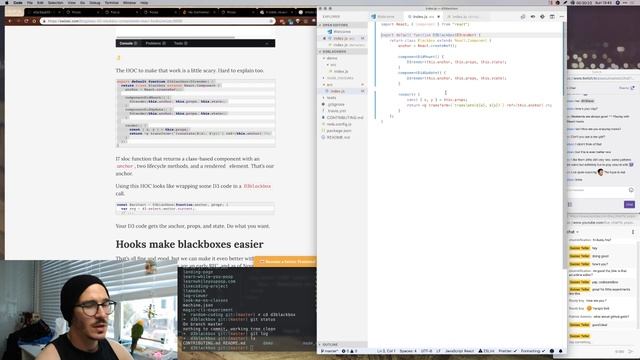The image size is (640, 360).
Task: Open the Terminal menu
Action: coord(111,2)
